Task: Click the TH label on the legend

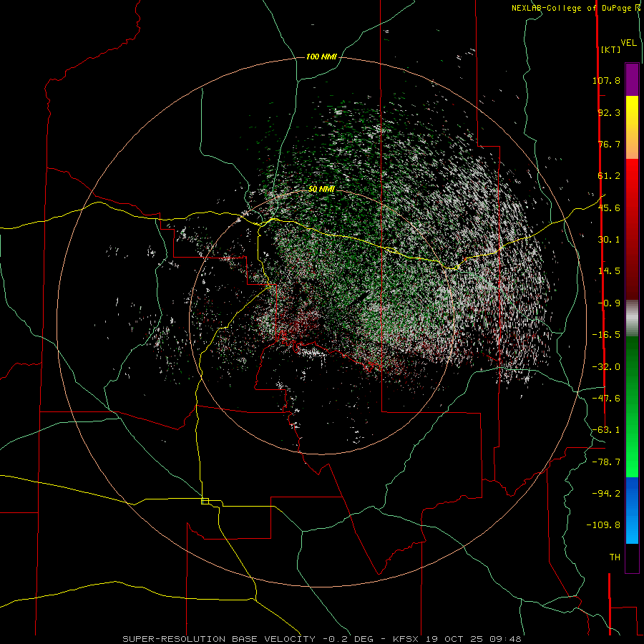Action: click(x=615, y=557)
